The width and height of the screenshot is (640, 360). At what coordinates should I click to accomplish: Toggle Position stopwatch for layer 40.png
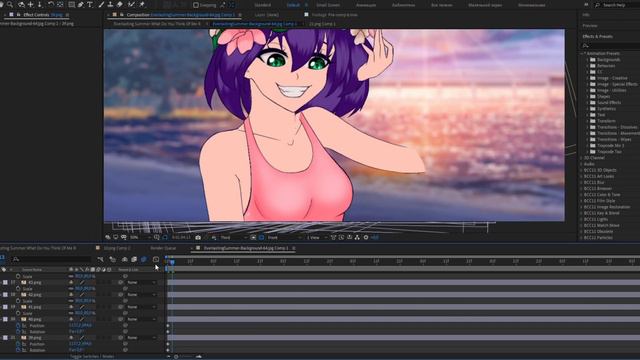[18, 326]
